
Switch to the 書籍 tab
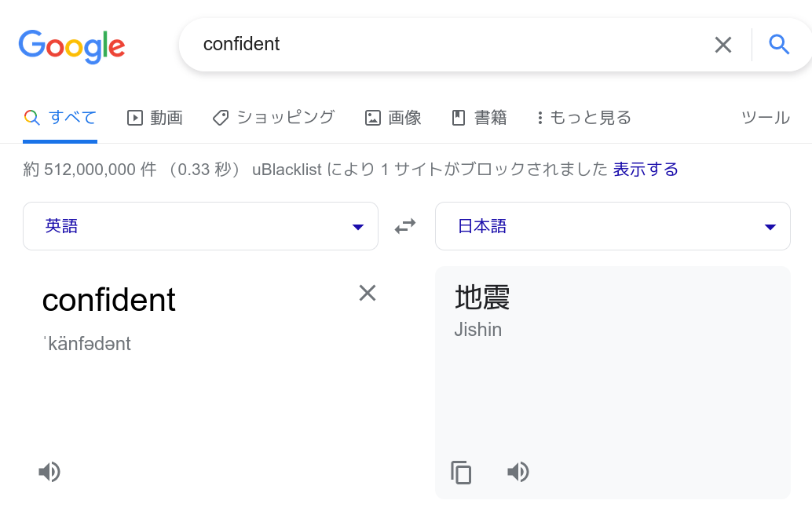click(x=479, y=118)
